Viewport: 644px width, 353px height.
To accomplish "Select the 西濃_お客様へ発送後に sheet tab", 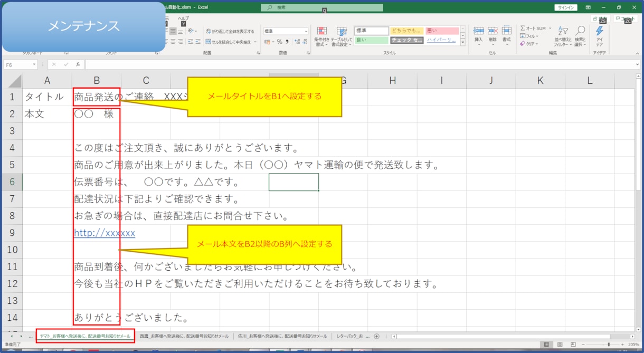I will pyautogui.click(x=184, y=336).
